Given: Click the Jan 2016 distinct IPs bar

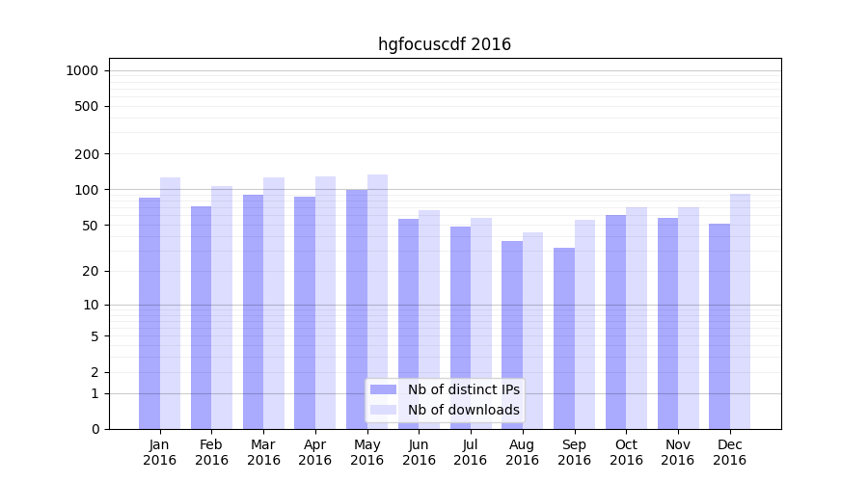Looking at the screenshot, I should pos(149,313).
